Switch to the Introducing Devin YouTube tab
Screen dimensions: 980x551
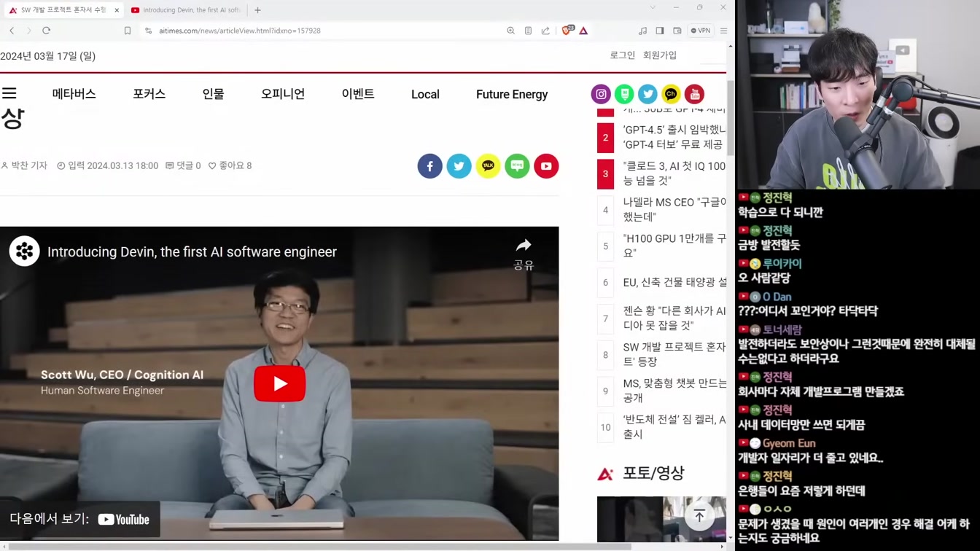click(x=187, y=10)
